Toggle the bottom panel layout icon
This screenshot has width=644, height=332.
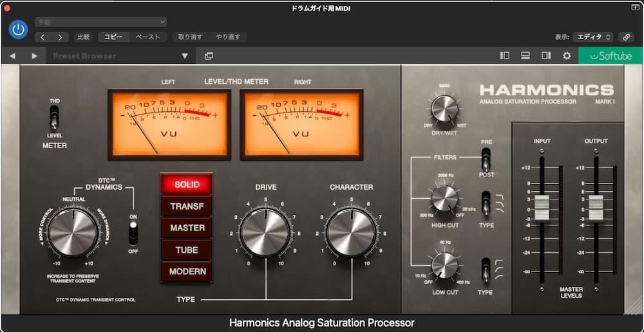tap(526, 55)
